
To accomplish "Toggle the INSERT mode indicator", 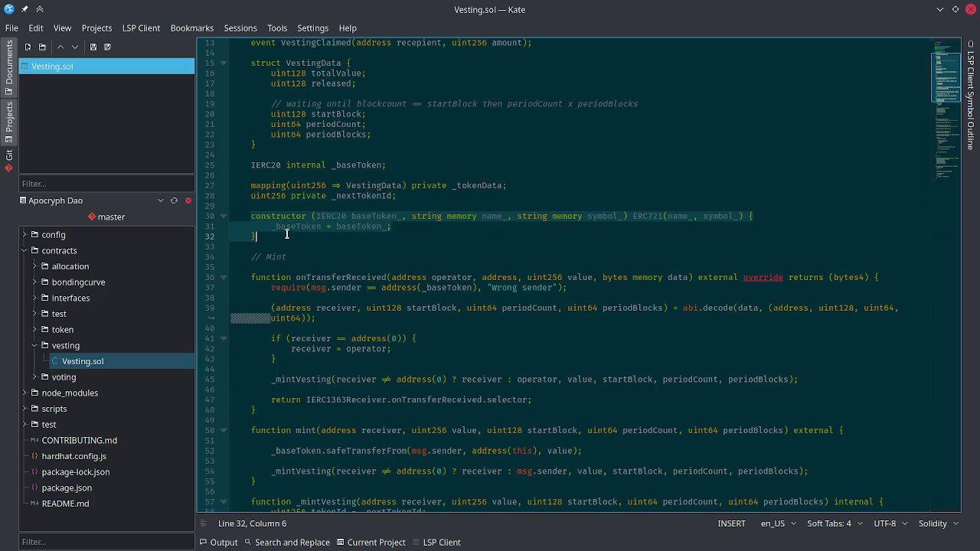I will coord(731,523).
